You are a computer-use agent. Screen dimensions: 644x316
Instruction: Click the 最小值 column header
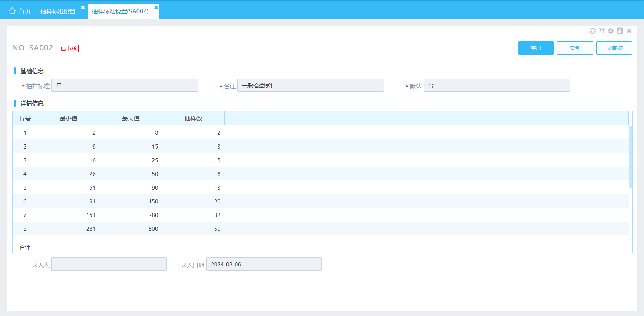click(x=68, y=118)
